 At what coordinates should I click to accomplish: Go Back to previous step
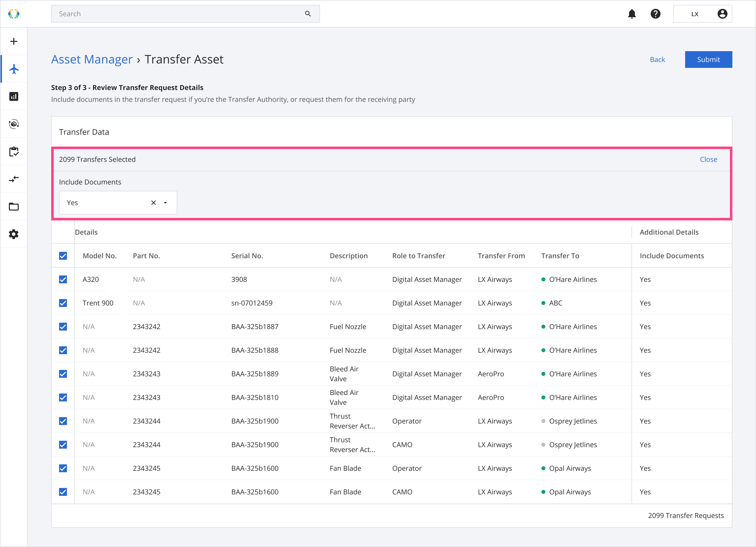657,59
